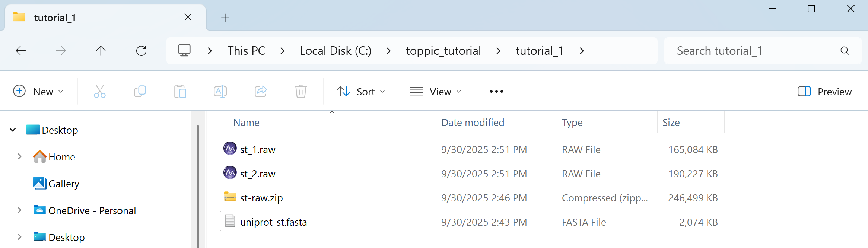Refresh the current folder view

(x=141, y=51)
